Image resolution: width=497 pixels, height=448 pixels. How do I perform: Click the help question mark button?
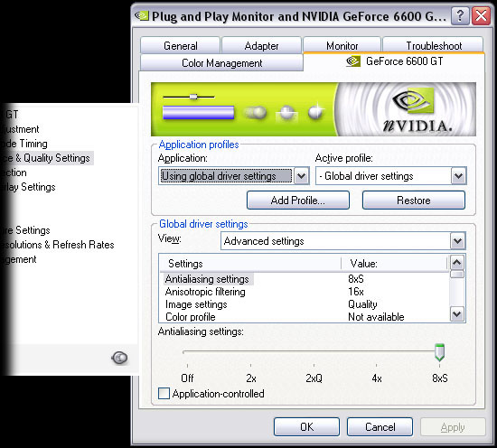460,15
